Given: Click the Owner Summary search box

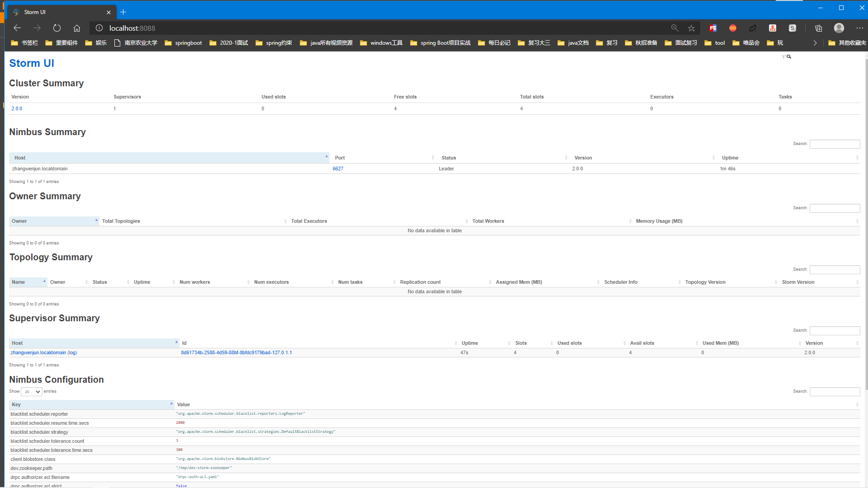Looking at the screenshot, I should pos(835,208).
